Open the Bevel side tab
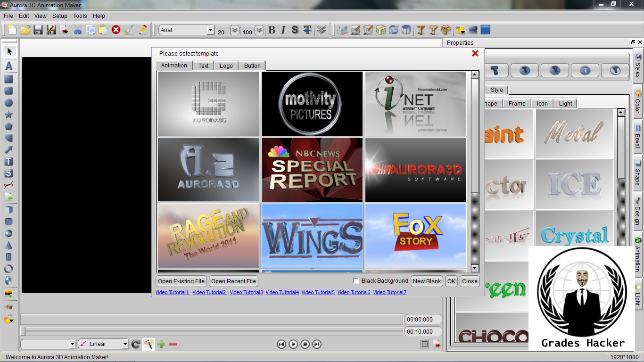 click(638, 136)
